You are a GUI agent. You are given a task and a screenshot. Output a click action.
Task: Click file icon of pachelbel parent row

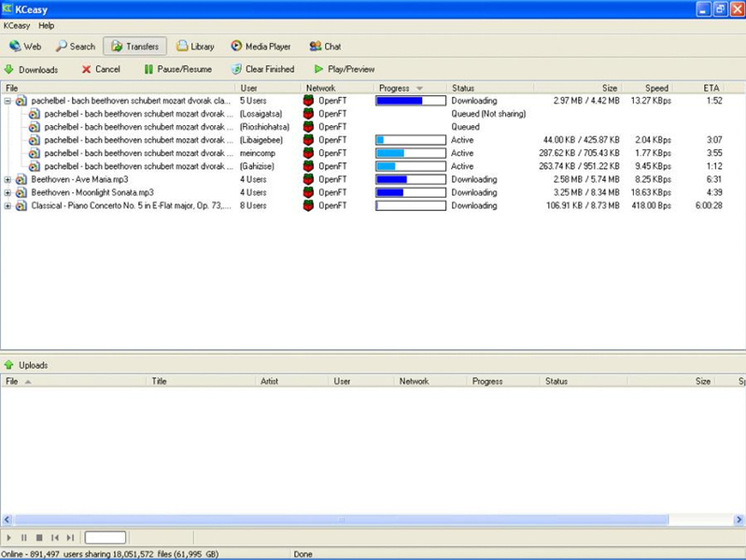click(21, 101)
